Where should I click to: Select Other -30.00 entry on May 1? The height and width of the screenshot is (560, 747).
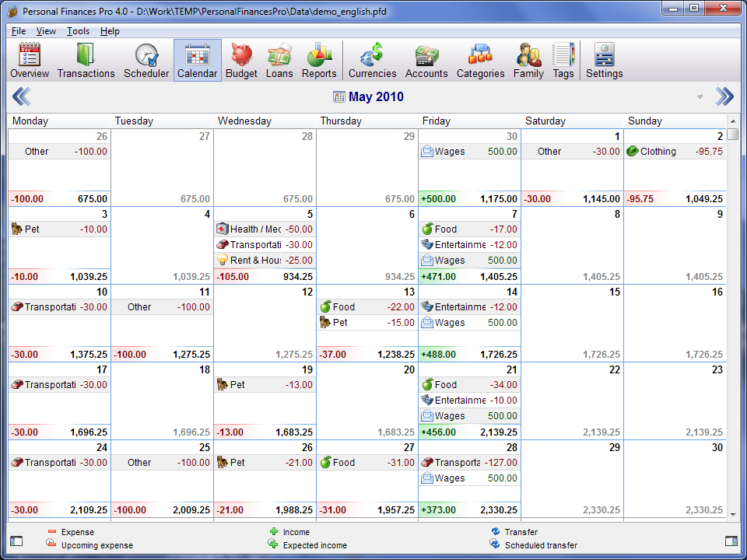(x=572, y=152)
